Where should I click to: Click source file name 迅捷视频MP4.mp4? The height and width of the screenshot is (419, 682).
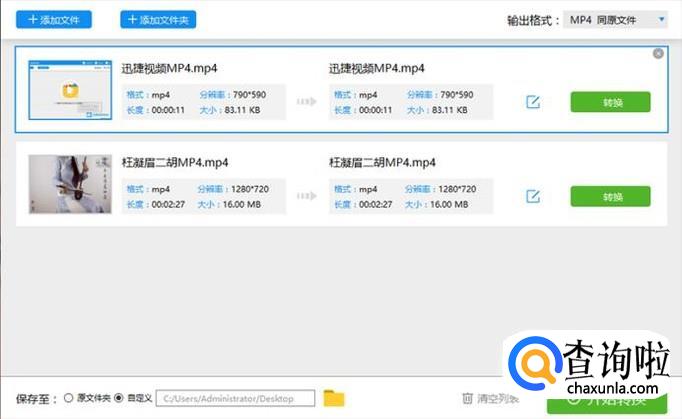pyautogui.click(x=169, y=68)
